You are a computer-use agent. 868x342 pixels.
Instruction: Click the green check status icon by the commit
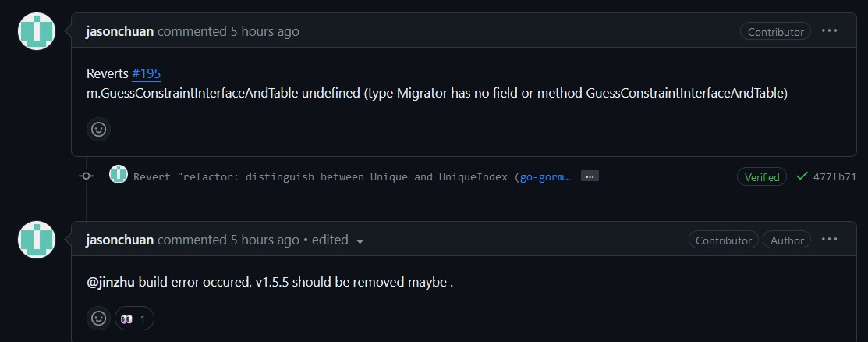tap(802, 176)
